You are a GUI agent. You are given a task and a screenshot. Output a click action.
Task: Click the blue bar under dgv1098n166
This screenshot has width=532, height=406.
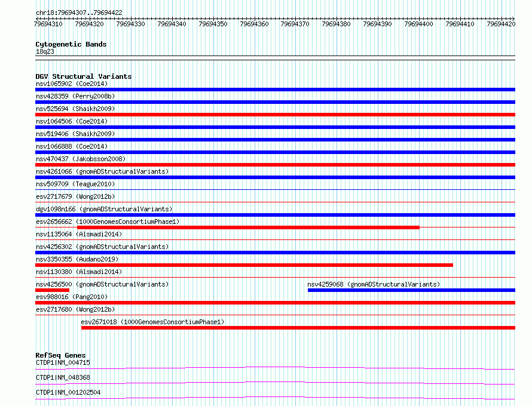click(275, 215)
